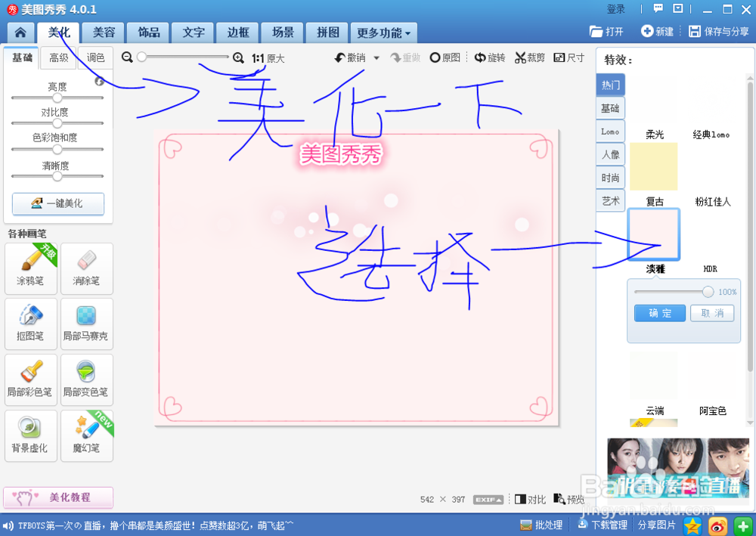756x536 pixels.
Task: Click the EXIF info badge
Action: coord(488,500)
